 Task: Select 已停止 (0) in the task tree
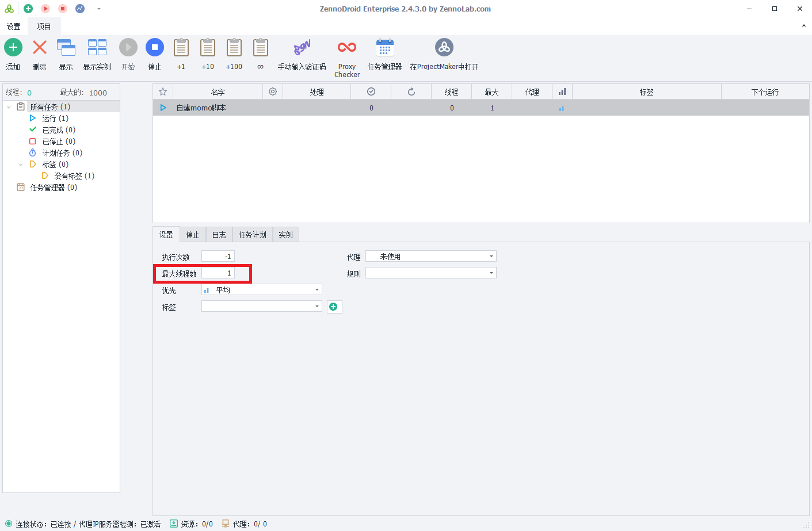(x=59, y=142)
